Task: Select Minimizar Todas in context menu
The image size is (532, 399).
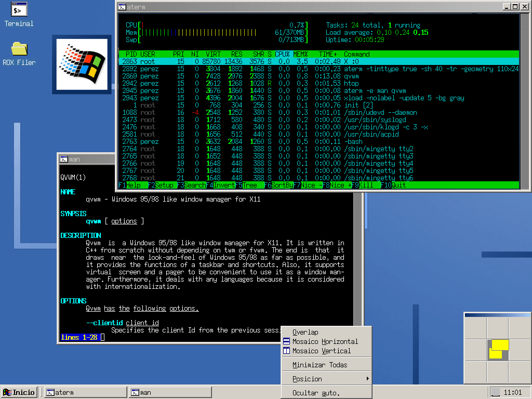Action: point(326,365)
